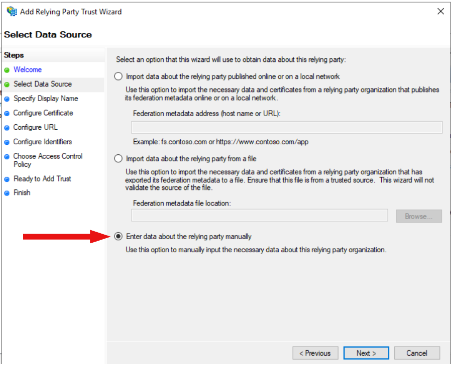Click 'Select an option that this wizard' instruction

click(231, 59)
